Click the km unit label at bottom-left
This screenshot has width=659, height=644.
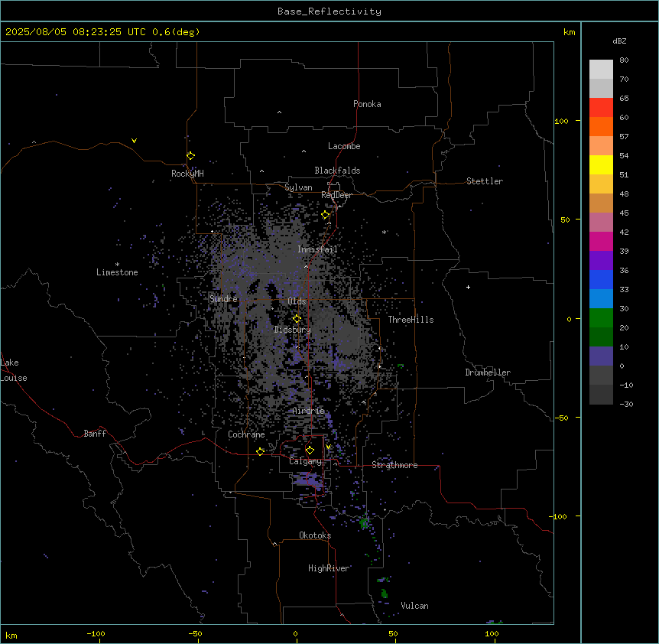click(11, 635)
